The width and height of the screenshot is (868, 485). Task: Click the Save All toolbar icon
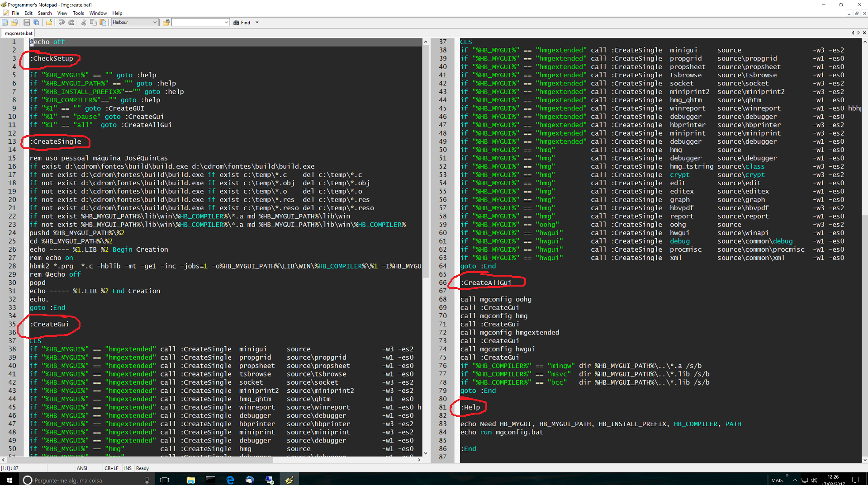click(37, 22)
